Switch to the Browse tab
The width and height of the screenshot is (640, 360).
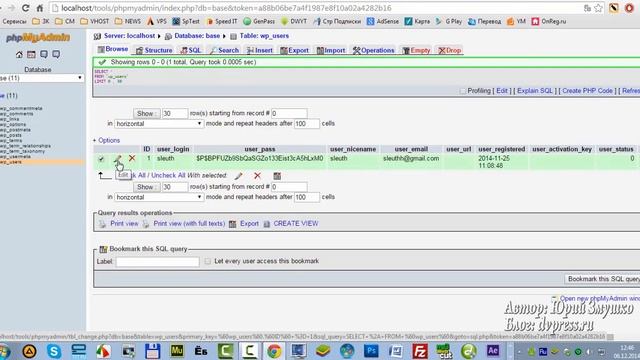(x=113, y=49)
